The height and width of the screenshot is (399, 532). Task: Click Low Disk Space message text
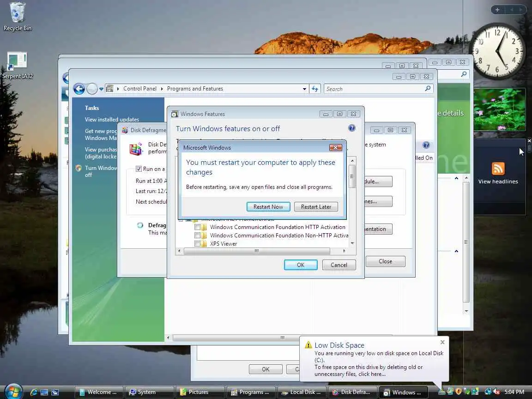(x=379, y=364)
